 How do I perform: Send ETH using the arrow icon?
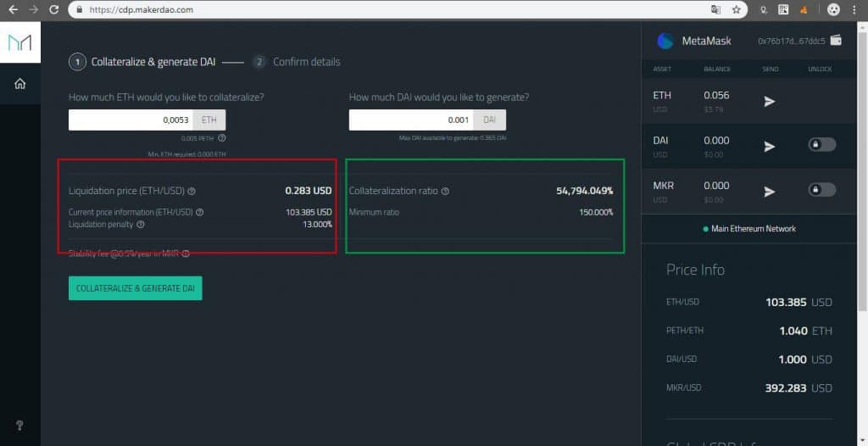click(770, 102)
